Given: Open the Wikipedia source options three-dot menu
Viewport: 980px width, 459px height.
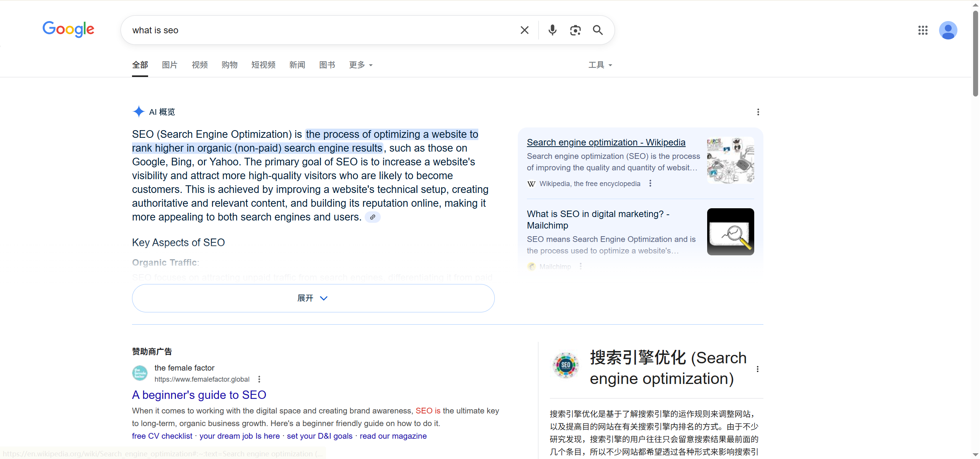Looking at the screenshot, I should click(649, 183).
